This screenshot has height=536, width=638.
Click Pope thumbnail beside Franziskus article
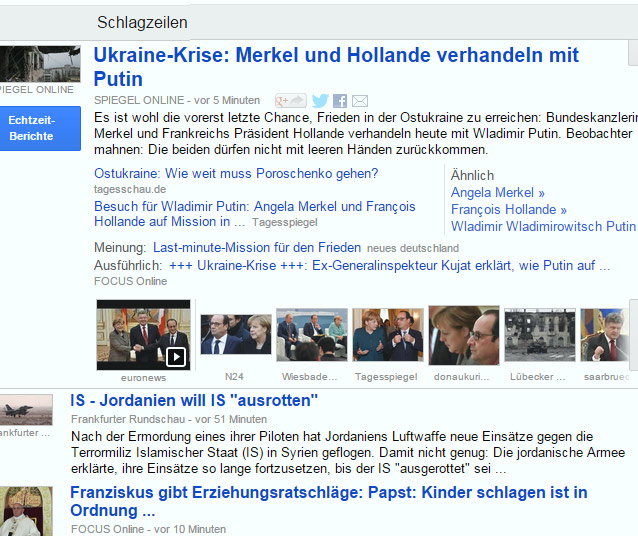26,511
